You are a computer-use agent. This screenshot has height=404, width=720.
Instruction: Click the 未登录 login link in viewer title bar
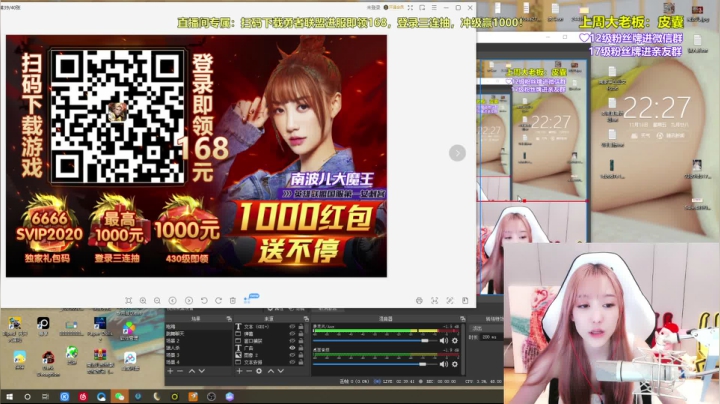pos(374,8)
